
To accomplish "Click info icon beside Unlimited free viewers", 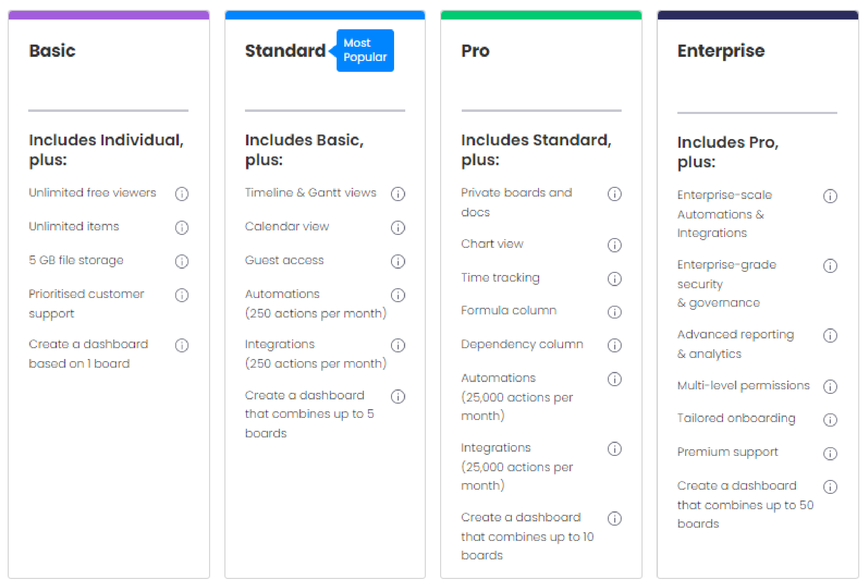I will pos(182,194).
